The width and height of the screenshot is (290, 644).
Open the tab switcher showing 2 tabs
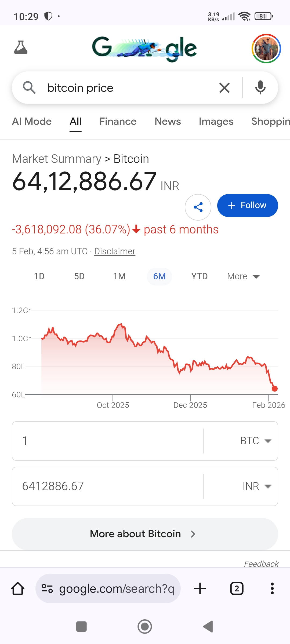point(237,588)
